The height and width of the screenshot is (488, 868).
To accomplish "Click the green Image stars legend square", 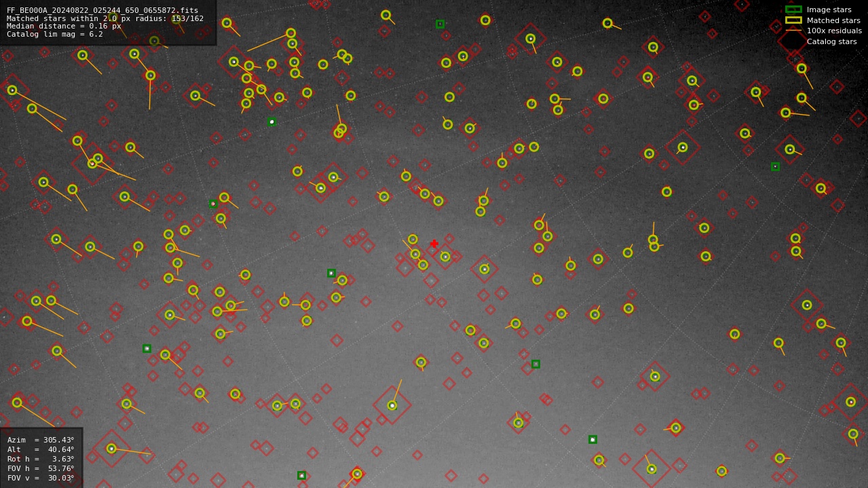I will click(x=793, y=10).
